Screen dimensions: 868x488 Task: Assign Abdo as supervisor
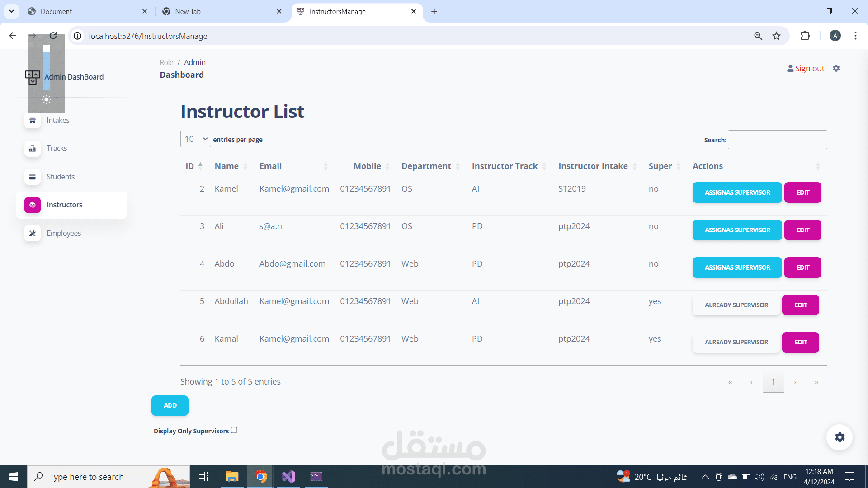(x=737, y=267)
